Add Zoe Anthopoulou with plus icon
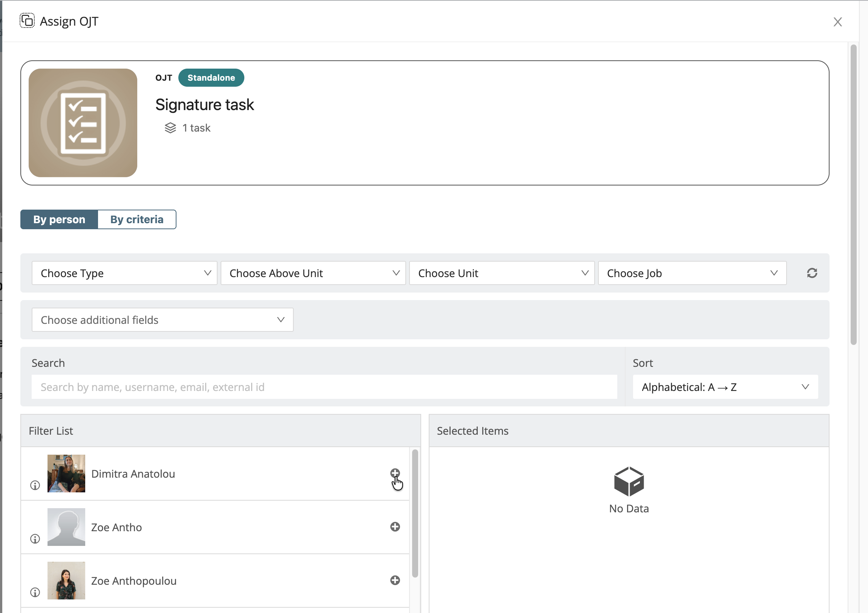This screenshot has height=613, width=868. 395,580
